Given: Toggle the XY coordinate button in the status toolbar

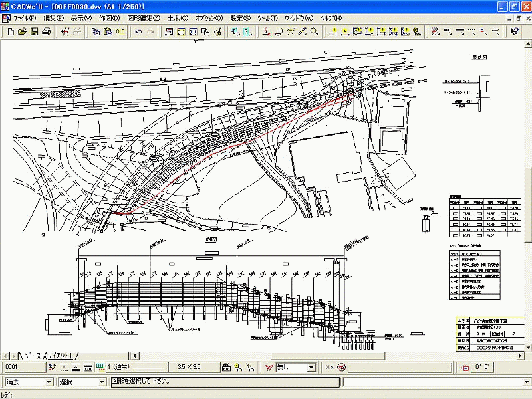Looking at the screenshot, I should (329, 367).
